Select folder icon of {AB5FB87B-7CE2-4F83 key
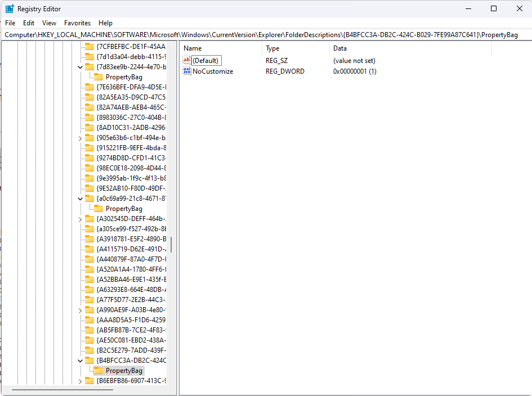Screen dimensions: 532x396 tap(90, 330)
